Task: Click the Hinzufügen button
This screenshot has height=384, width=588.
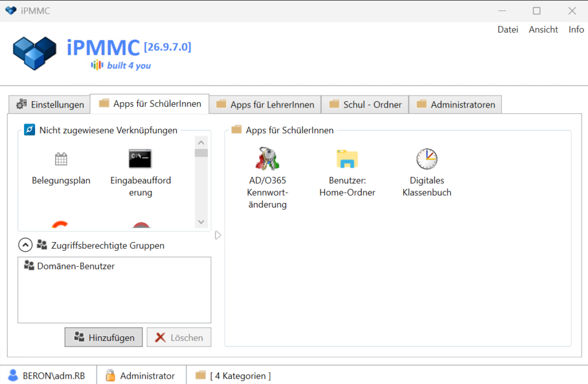Action: [x=103, y=337]
